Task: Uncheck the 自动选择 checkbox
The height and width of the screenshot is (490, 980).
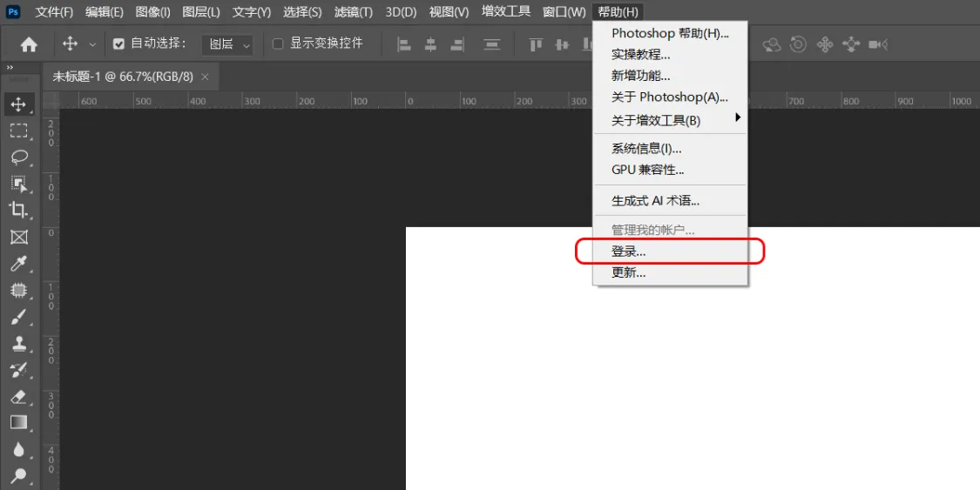Action: (118, 44)
